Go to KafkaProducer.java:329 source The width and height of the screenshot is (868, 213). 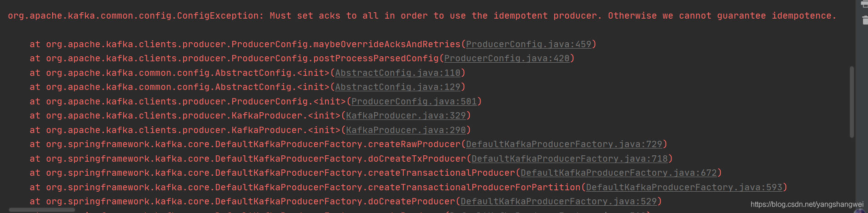click(406, 115)
